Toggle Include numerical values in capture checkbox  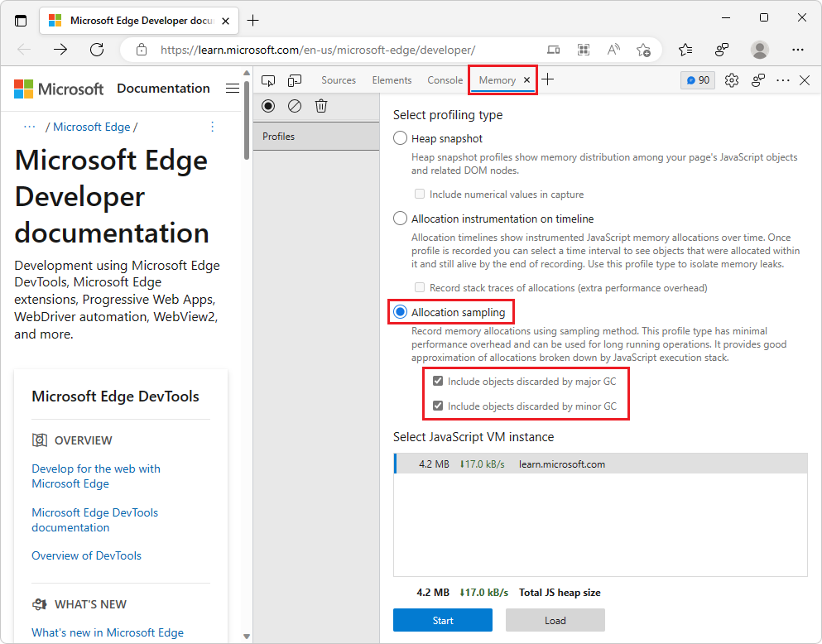(420, 194)
